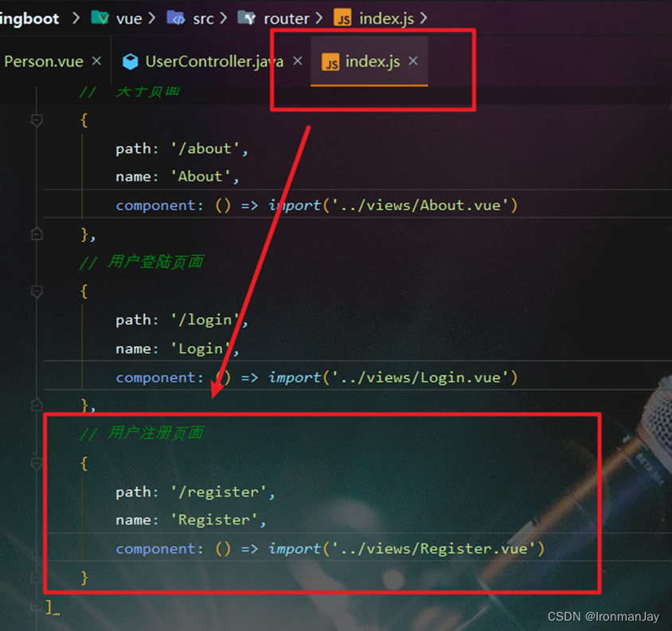Open the vue folder breadcrumb
The image size is (672, 631).
point(116,18)
